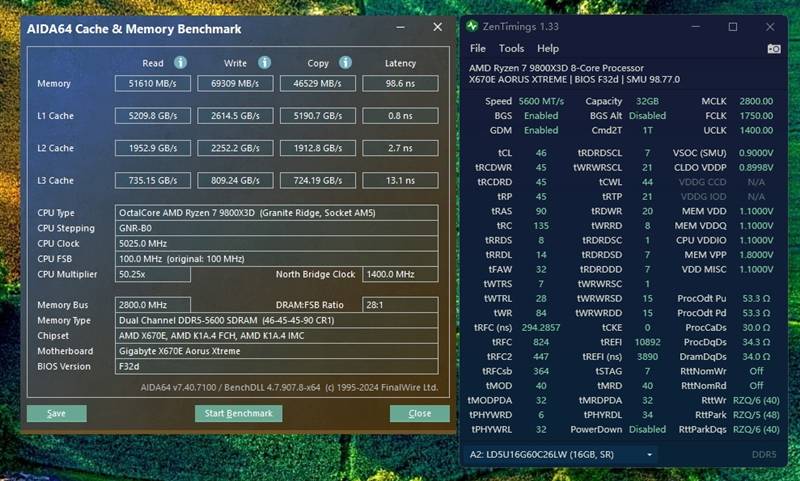Click the Save button in AIDA64
The image size is (800, 481).
coord(57,413)
